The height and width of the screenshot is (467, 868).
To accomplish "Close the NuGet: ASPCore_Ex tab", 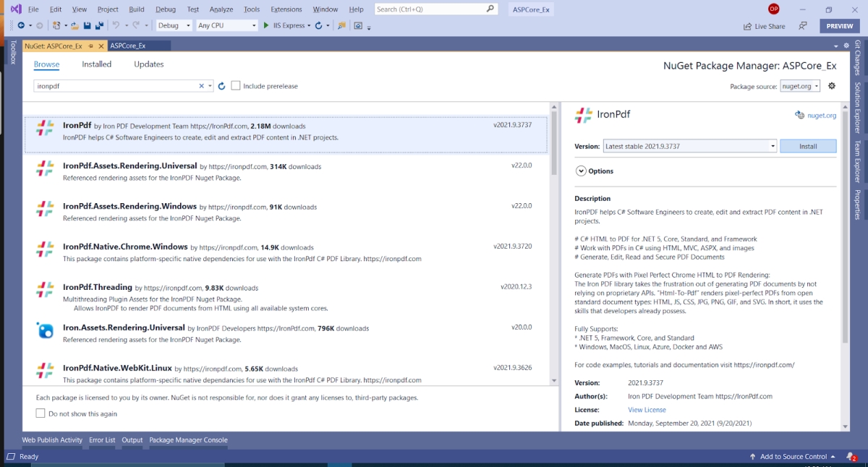I will point(101,46).
